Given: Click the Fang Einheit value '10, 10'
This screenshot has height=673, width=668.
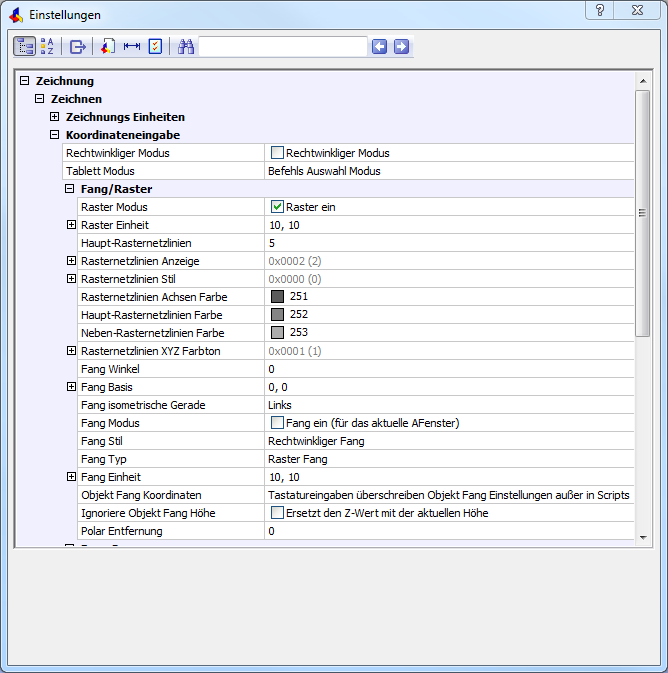Looking at the screenshot, I should (284, 477).
